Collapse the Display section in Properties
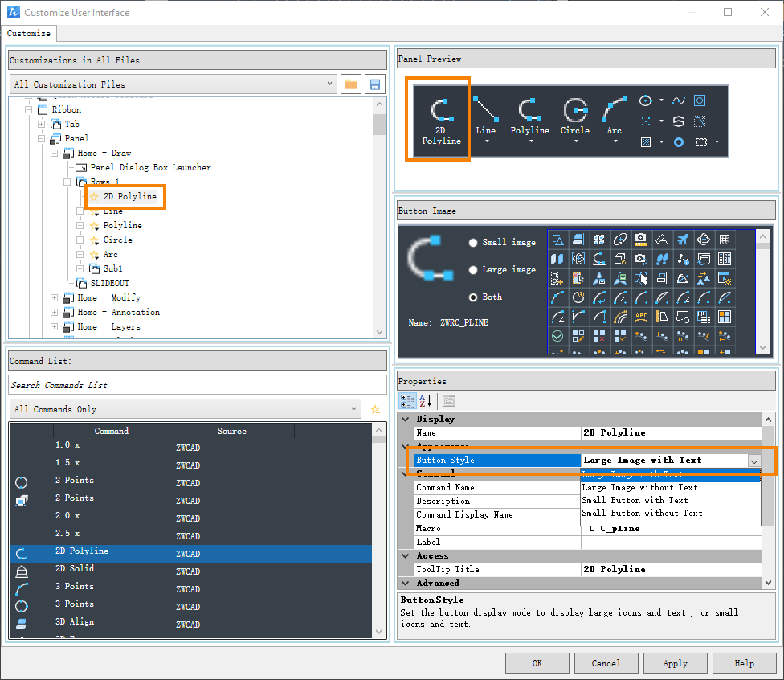784x680 pixels. click(x=406, y=420)
